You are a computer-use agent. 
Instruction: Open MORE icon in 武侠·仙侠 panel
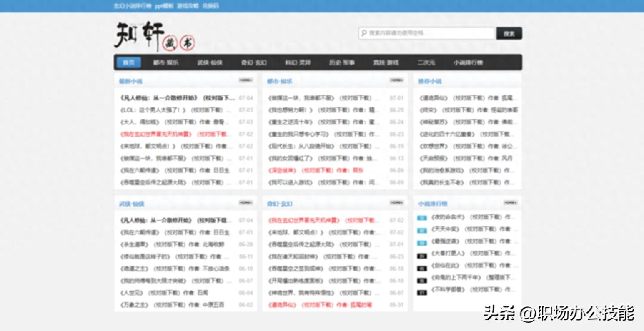coord(246,202)
